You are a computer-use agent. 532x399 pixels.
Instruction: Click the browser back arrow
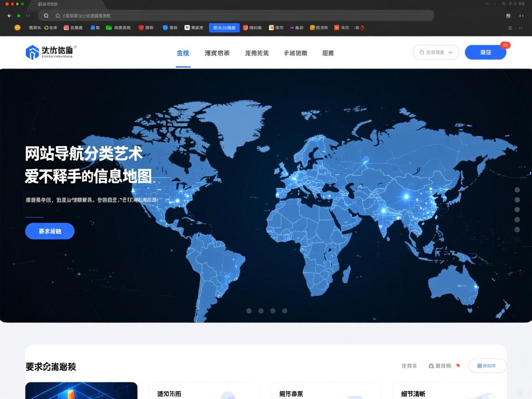click(9, 15)
